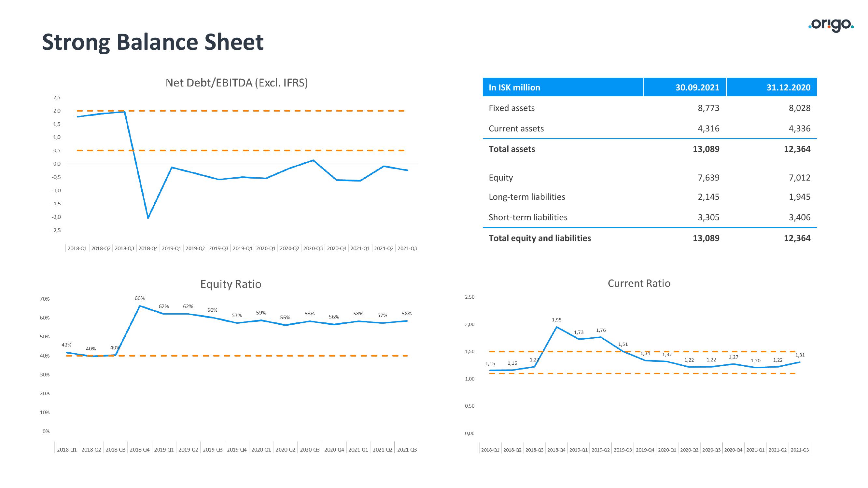Click the 60% data label in Equity Ratio
Screen dimensions: 868x488
pyautogui.click(x=212, y=310)
